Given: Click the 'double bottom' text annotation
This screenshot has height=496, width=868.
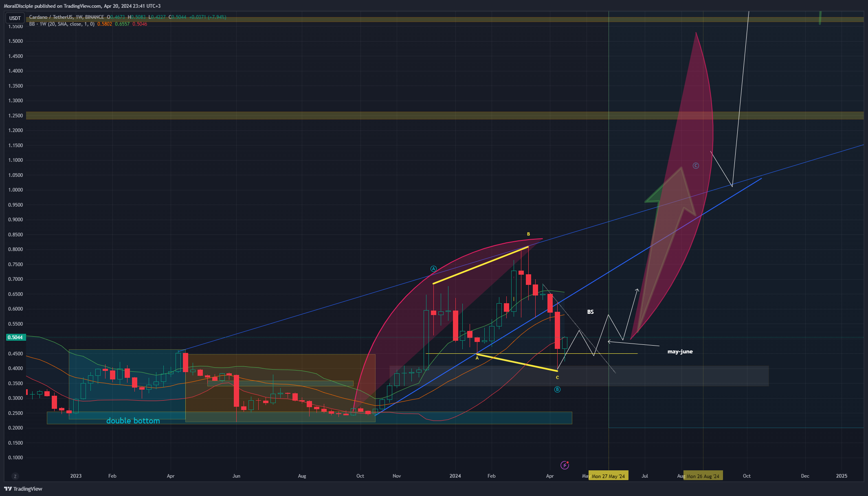Looking at the screenshot, I should click(133, 421).
